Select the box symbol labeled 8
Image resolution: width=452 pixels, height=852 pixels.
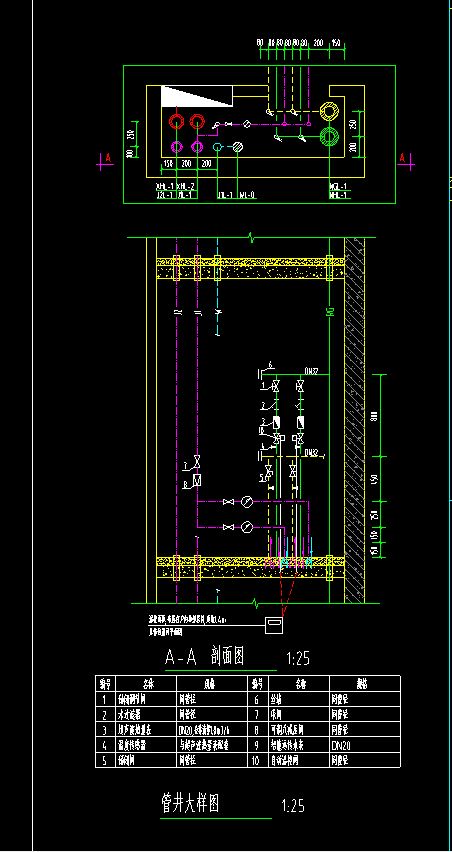pos(197,480)
